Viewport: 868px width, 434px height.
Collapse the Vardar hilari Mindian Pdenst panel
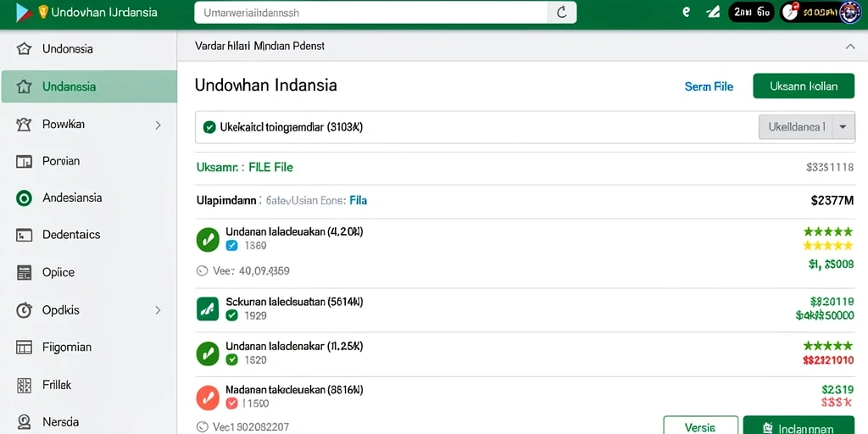(x=850, y=47)
